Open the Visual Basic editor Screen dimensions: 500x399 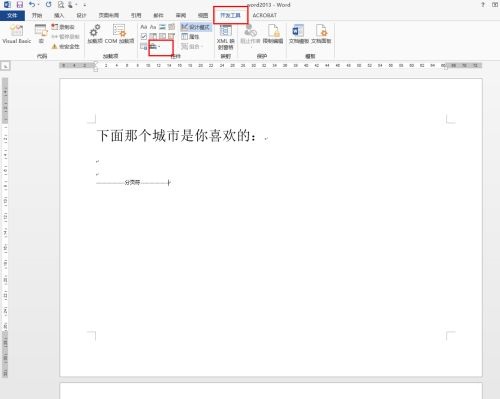(x=16, y=34)
